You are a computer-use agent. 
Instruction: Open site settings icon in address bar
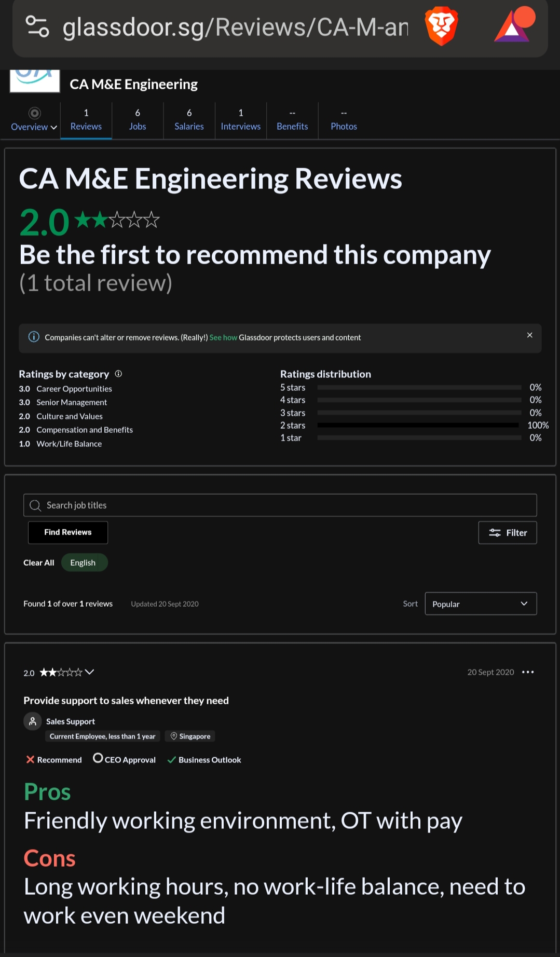(37, 26)
